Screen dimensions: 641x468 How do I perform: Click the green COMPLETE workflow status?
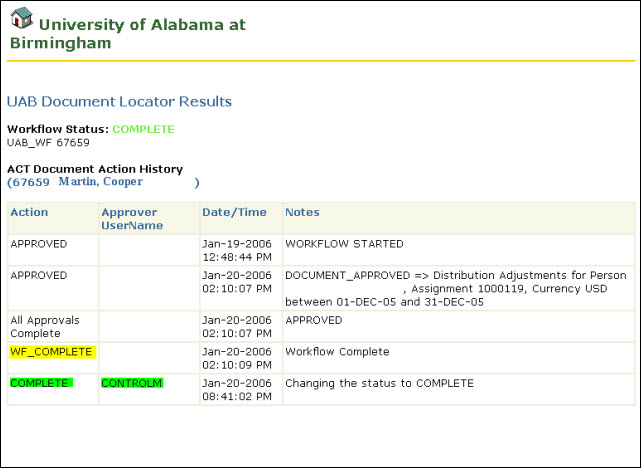143,129
